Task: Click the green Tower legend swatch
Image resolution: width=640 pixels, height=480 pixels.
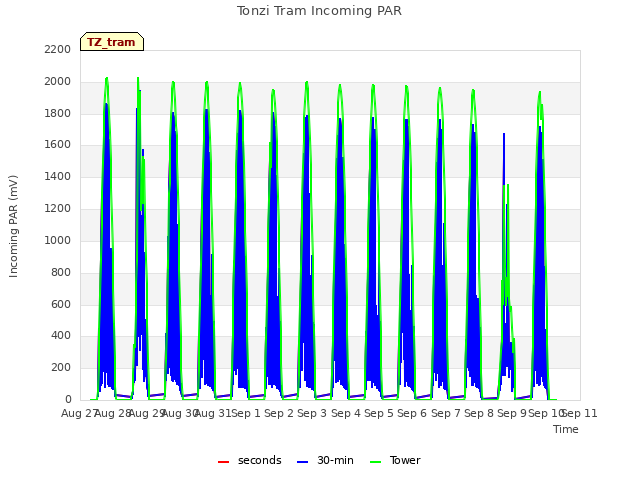Action: coord(375,462)
